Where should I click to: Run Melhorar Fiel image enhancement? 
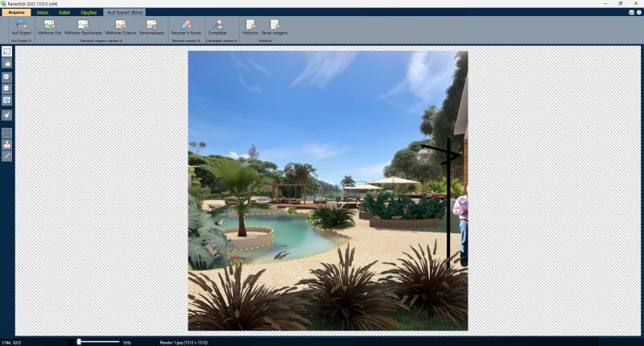(x=49, y=27)
